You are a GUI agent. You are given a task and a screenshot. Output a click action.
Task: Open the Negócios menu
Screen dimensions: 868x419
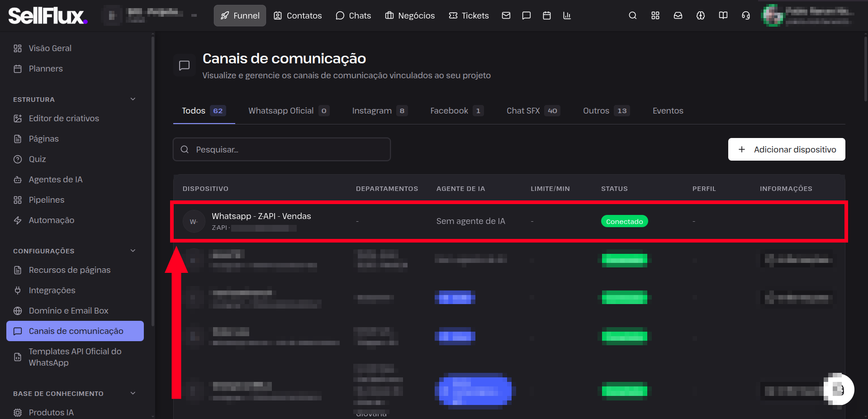click(410, 15)
